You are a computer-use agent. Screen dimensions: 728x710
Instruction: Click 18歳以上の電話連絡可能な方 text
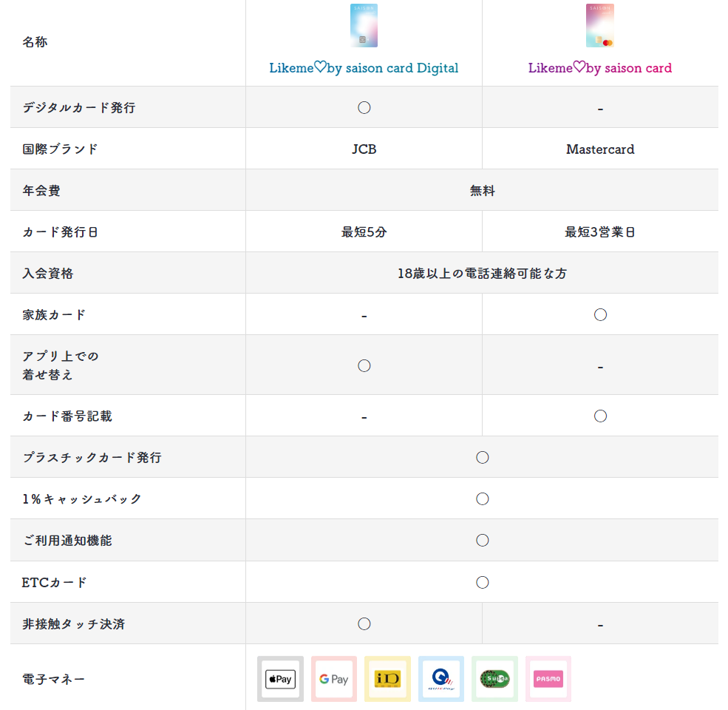click(x=483, y=273)
